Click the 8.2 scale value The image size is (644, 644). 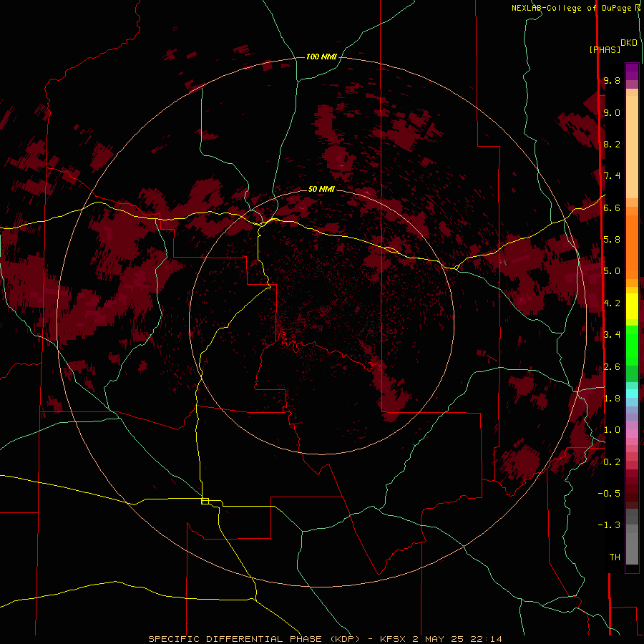pyautogui.click(x=612, y=144)
